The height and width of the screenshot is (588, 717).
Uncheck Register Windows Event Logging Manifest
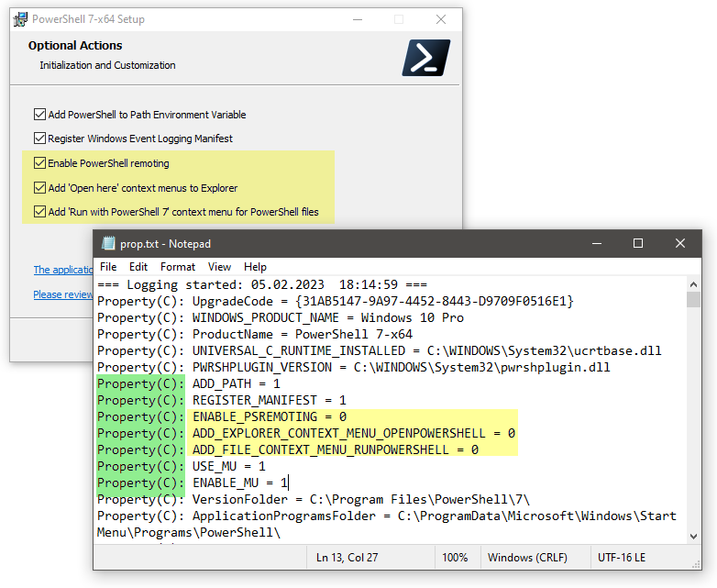(39, 139)
